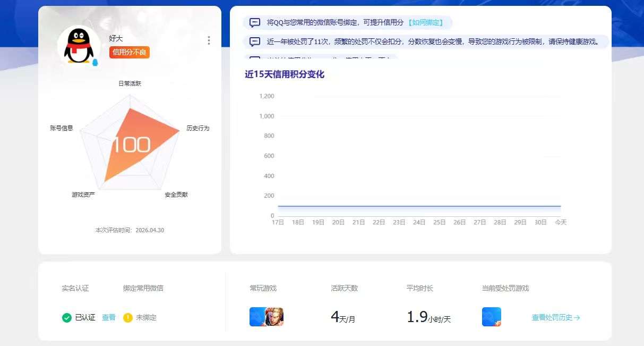Click the QQ penguin avatar
The image size is (644, 346).
79,47
